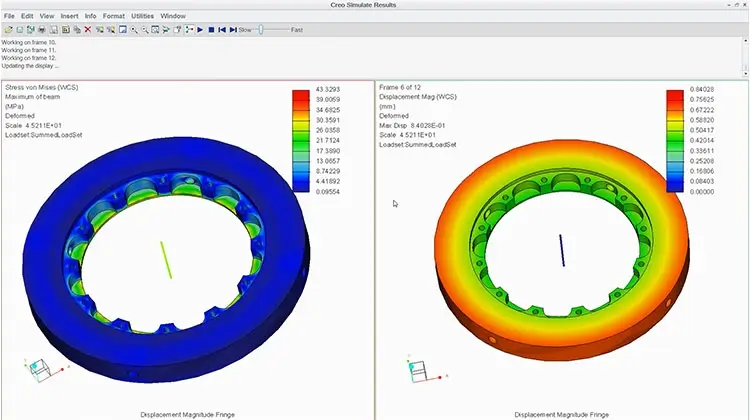The image size is (750, 420).
Task: Click the Open folder icon in toolbar
Action: (8, 30)
